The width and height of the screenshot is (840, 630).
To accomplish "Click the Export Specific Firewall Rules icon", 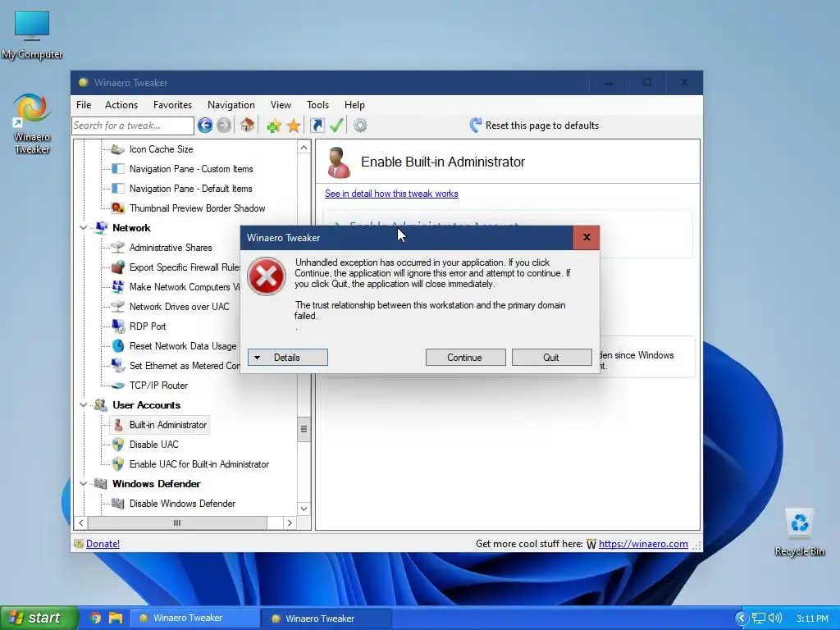I will (x=118, y=267).
